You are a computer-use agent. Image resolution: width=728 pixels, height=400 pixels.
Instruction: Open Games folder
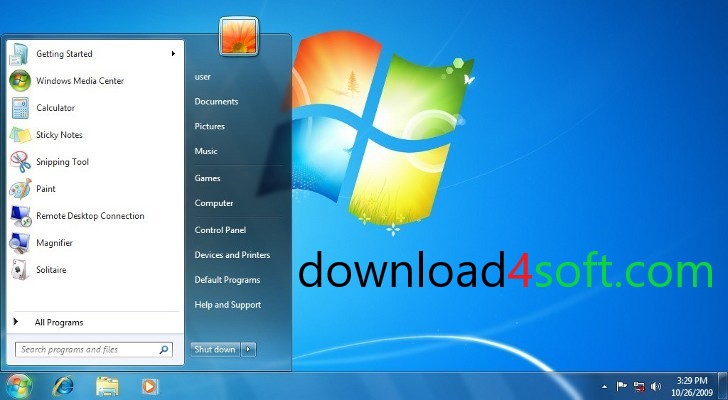coord(207,178)
